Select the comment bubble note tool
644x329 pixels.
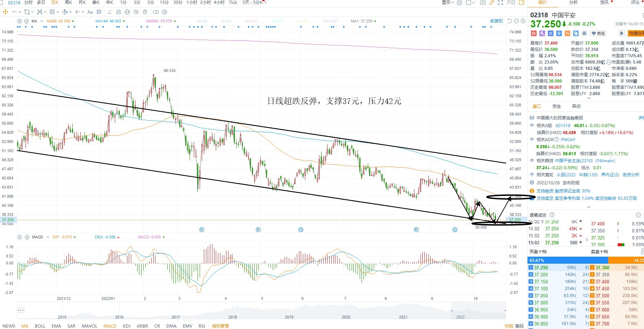click(x=99, y=12)
